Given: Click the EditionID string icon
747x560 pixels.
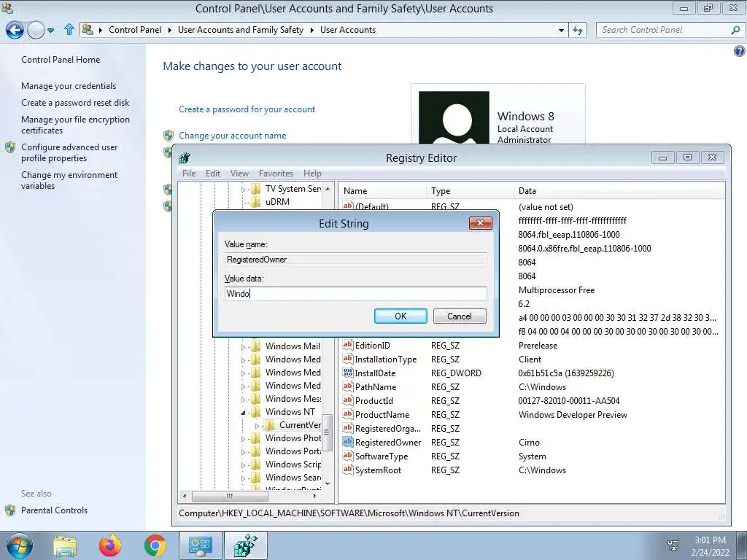Looking at the screenshot, I should tap(348, 345).
